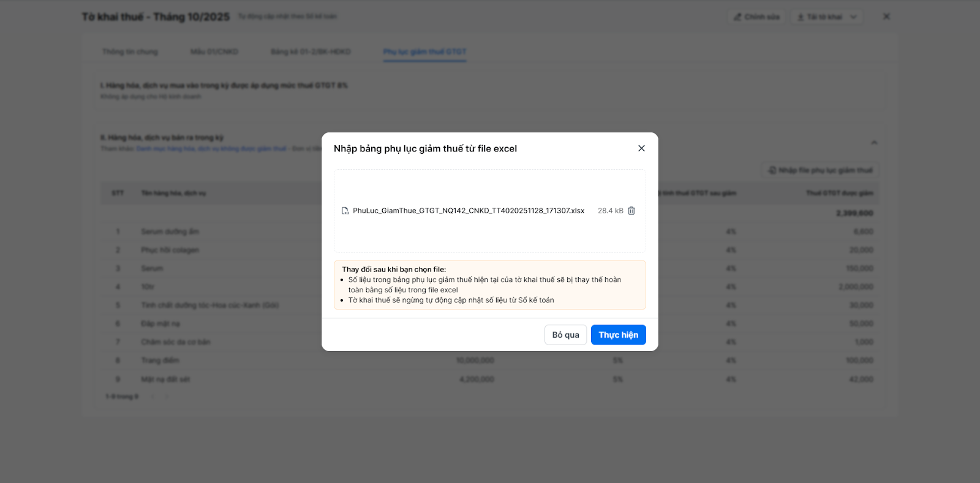This screenshot has height=483, width=980.
Task: Click the Excel file icon beside PhuLuc filename
Action: tap(345, 211)
